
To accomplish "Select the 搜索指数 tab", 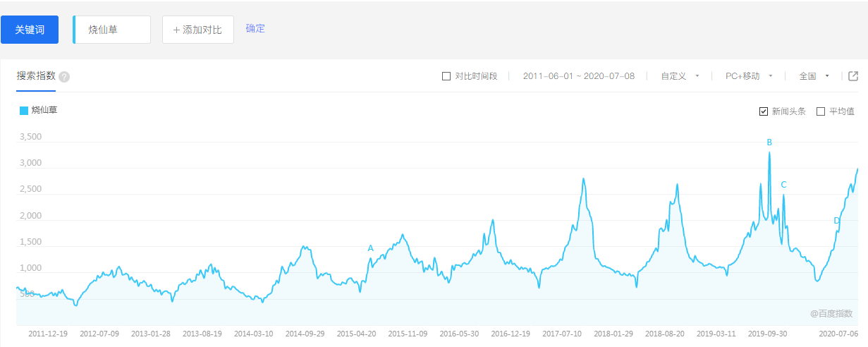I will [x=36, y=76].
